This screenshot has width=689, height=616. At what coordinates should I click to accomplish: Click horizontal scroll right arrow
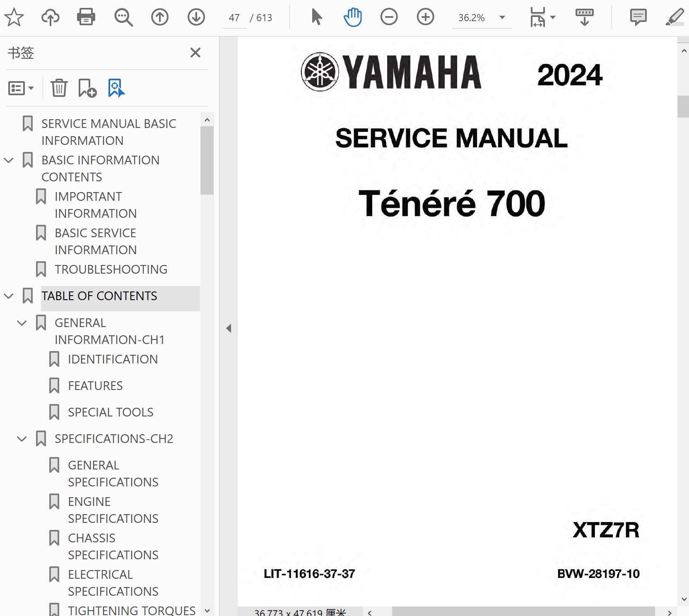(x=670, y=612)
